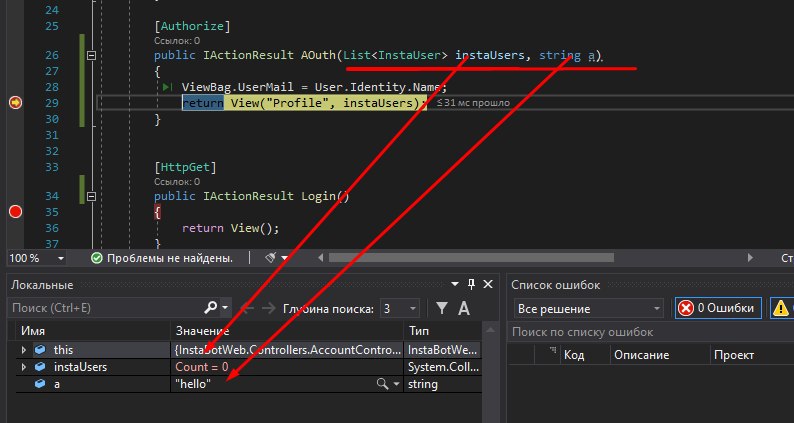Image resolution: width=794 pixels, height=423 pixels.
Task: Click the green run-to-here icon on line 28
Action: coord(168,87)
